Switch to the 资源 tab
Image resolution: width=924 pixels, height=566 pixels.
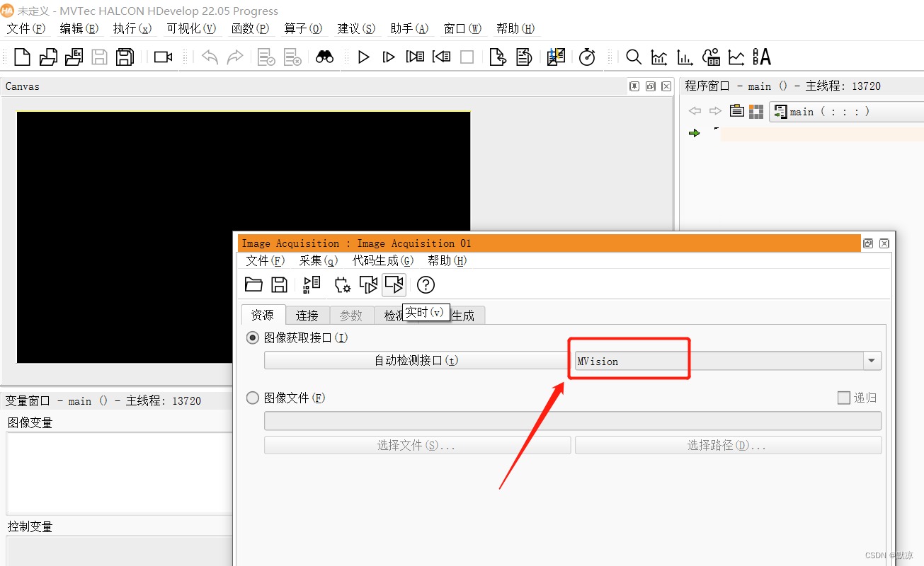coord(263,315)
